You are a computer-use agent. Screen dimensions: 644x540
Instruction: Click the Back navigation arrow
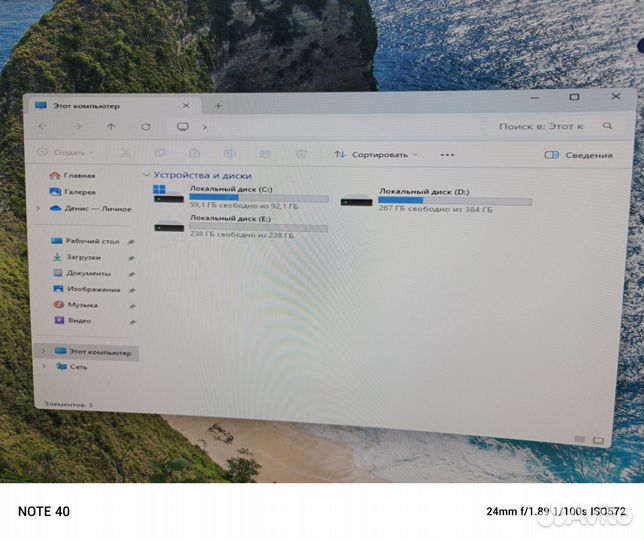pyautogui.click(x=42, y=127)
